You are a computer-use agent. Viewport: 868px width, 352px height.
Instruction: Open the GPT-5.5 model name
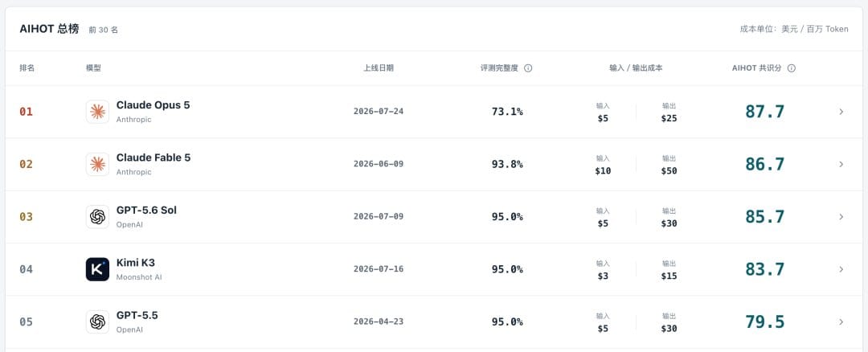[137, 316]
